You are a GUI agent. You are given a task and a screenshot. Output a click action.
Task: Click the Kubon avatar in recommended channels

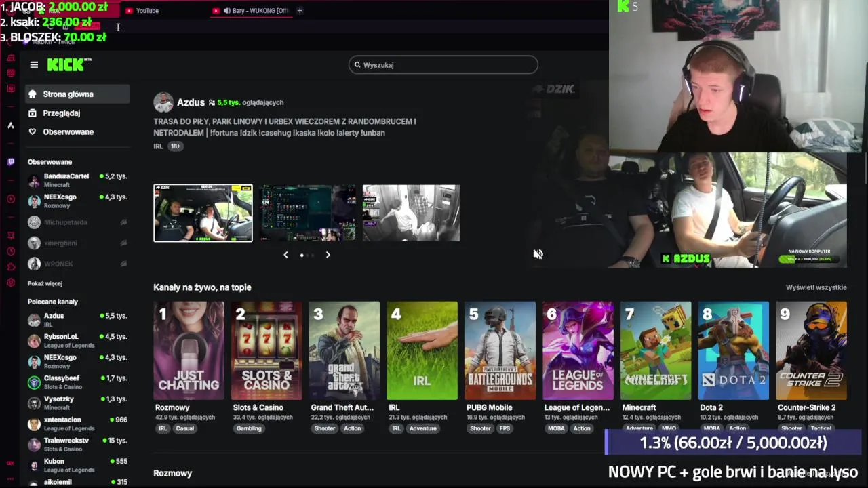point(34,466)
